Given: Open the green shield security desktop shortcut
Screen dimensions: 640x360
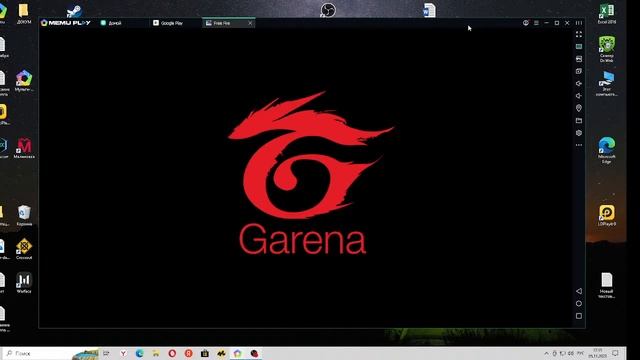Looking at the screenshot, I should (607, 49).
